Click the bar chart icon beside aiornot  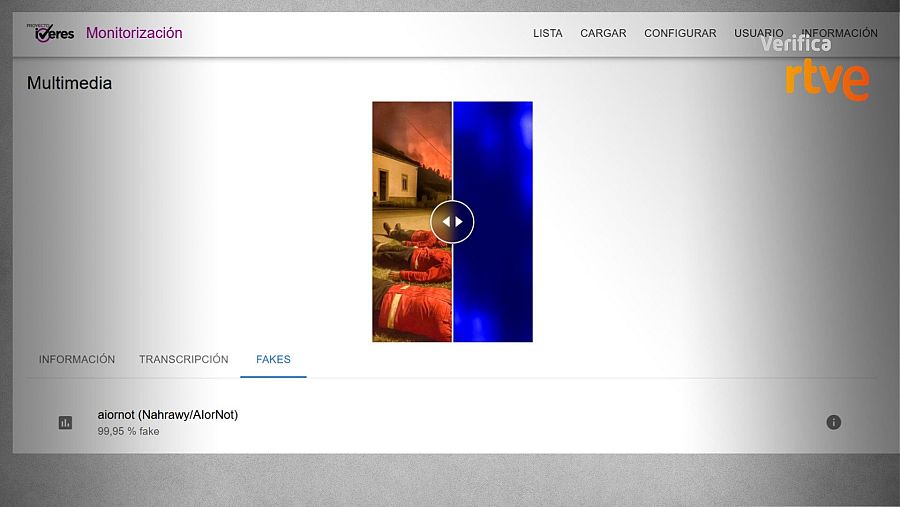pos(65,423)
